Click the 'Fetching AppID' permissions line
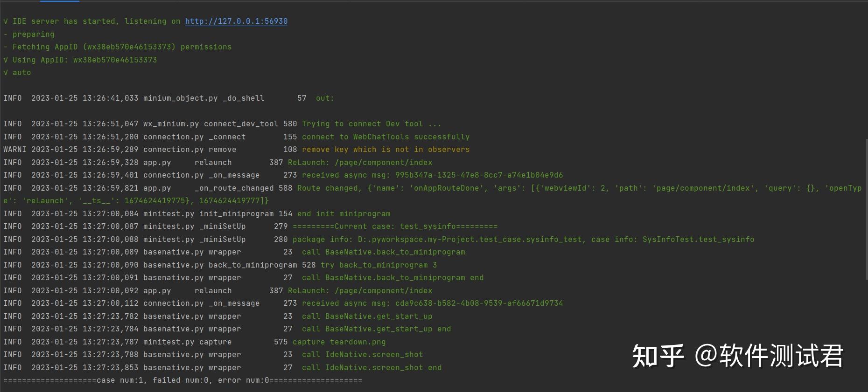Viewport: 868px width, 392px height. point(117,47)
